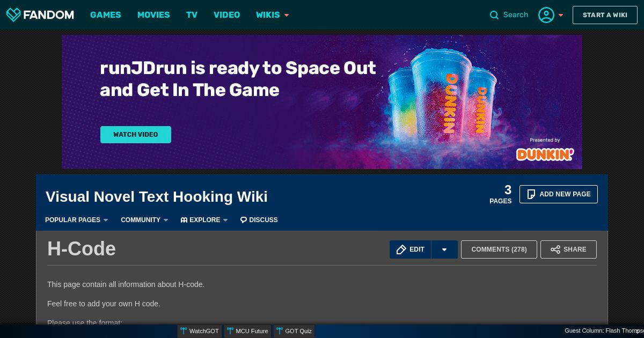The width and height of the screenshot is (644, 338).
Task: Open the Games menu item
Action: click(106, 15)
